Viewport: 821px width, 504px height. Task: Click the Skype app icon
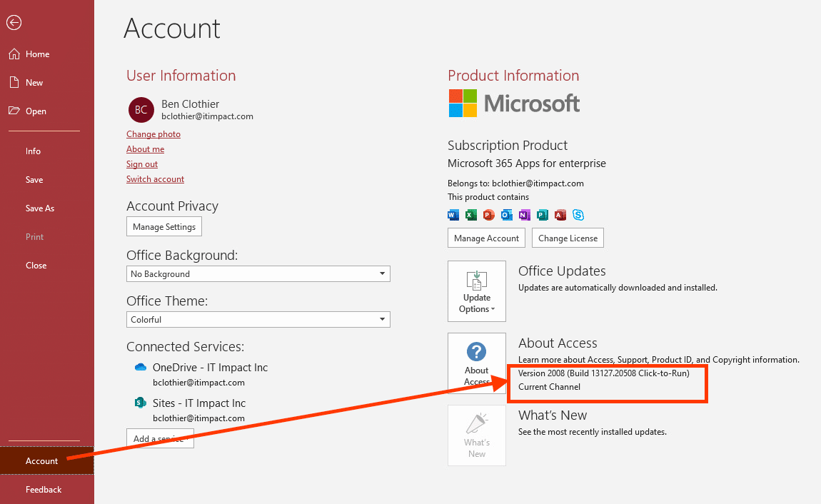578,215
